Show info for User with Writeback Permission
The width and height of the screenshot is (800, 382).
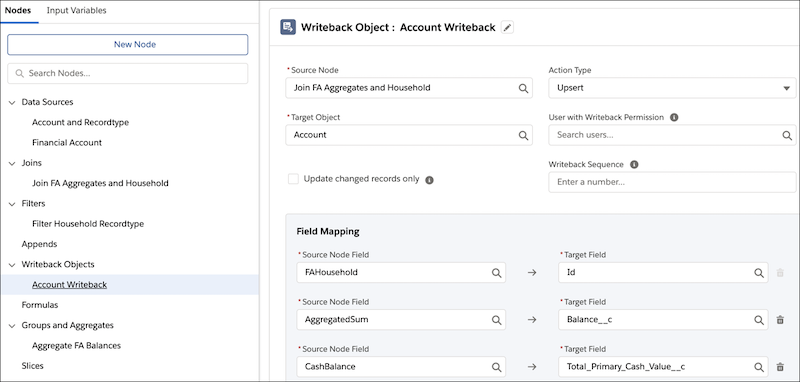pos(674,117)
